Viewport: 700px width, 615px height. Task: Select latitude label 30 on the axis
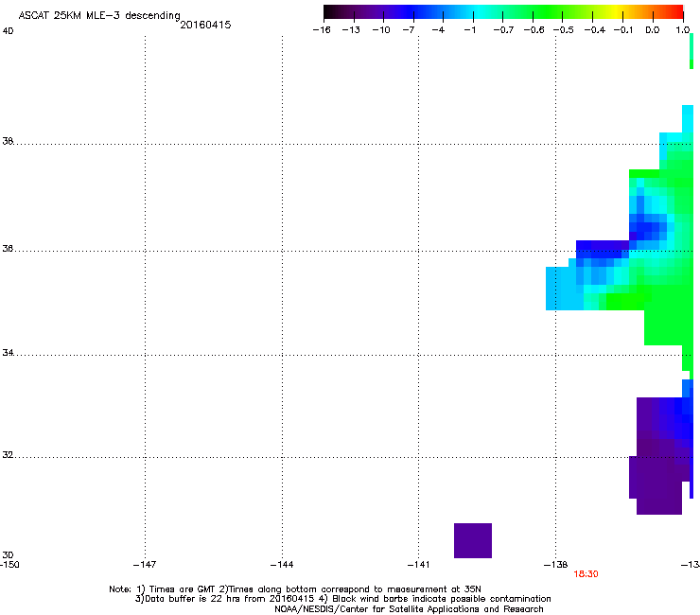click(x=8, y=555)
